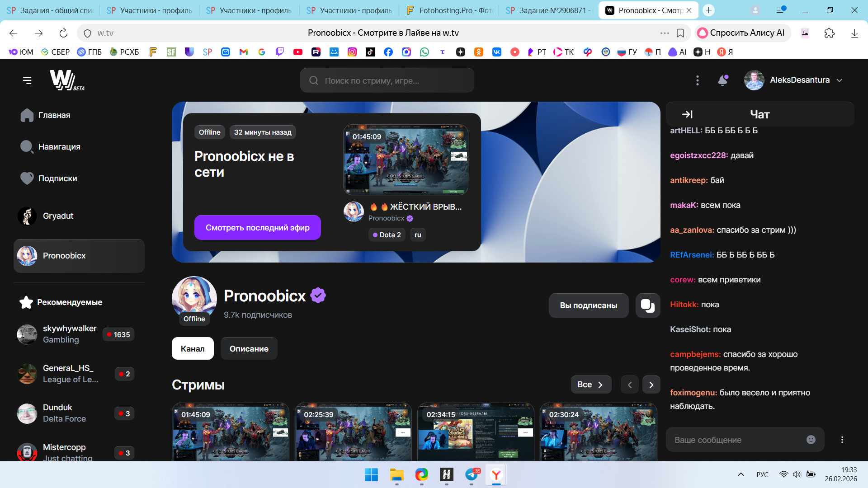Image resolution: width=868 pixels, height=488 pixels.
Task: Expand all streams with 'Все' chevron
Action: coord(590,385)
